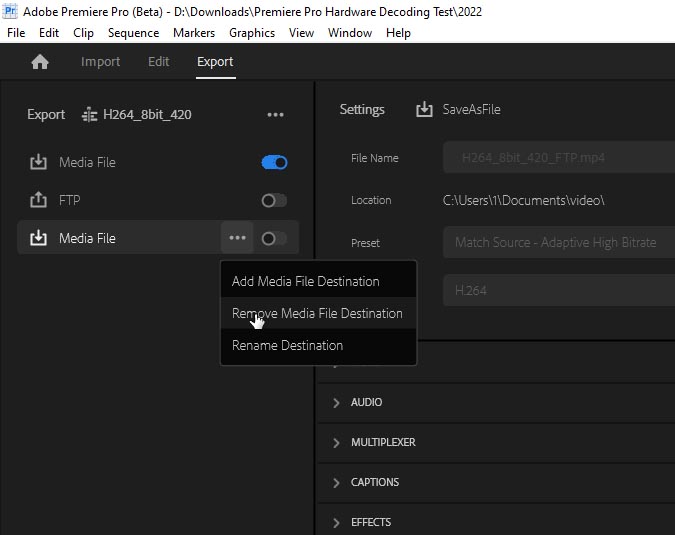
Task: Click the SaveAsFile label
Action: (x=471, y=109)
